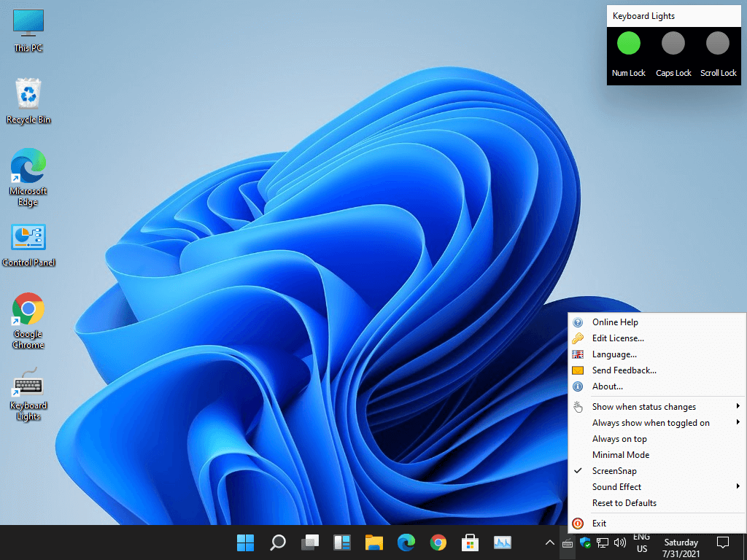747x560 pixels.
Task: Click the flag icon beside Language
Action: (x=578, y=354)
